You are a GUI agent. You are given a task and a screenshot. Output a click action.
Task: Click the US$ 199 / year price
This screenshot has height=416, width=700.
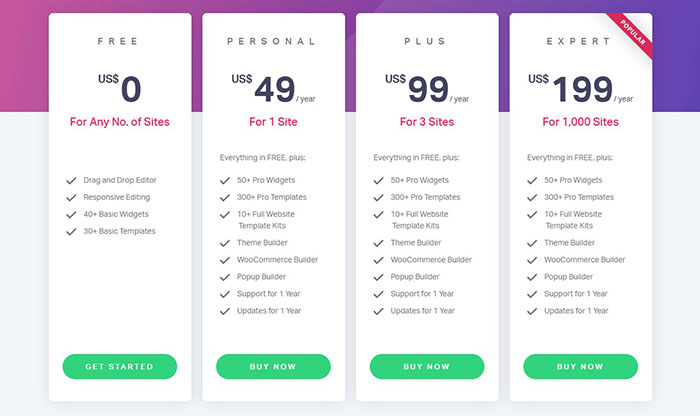coord(580,89)
